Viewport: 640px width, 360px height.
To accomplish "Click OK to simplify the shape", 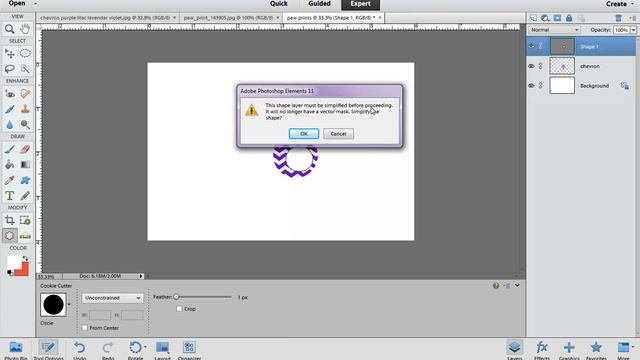I will [x=304, y=133].
